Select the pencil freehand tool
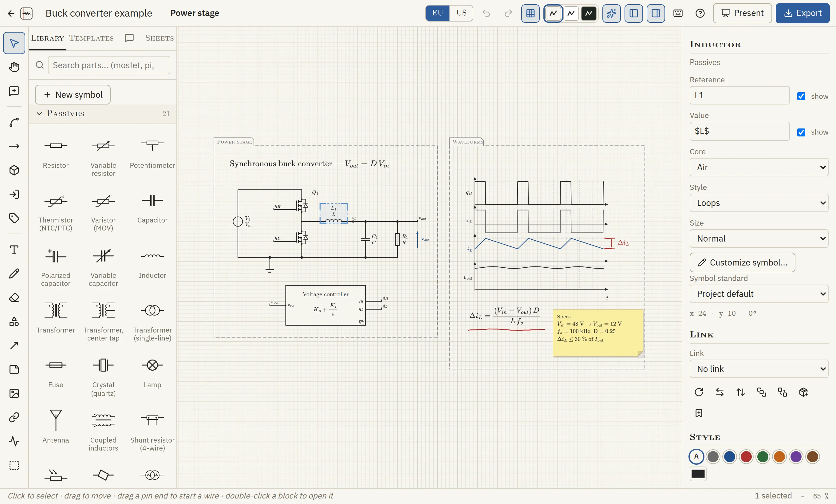The height and width of the screenshot is (504, 836). click(14, 274)
